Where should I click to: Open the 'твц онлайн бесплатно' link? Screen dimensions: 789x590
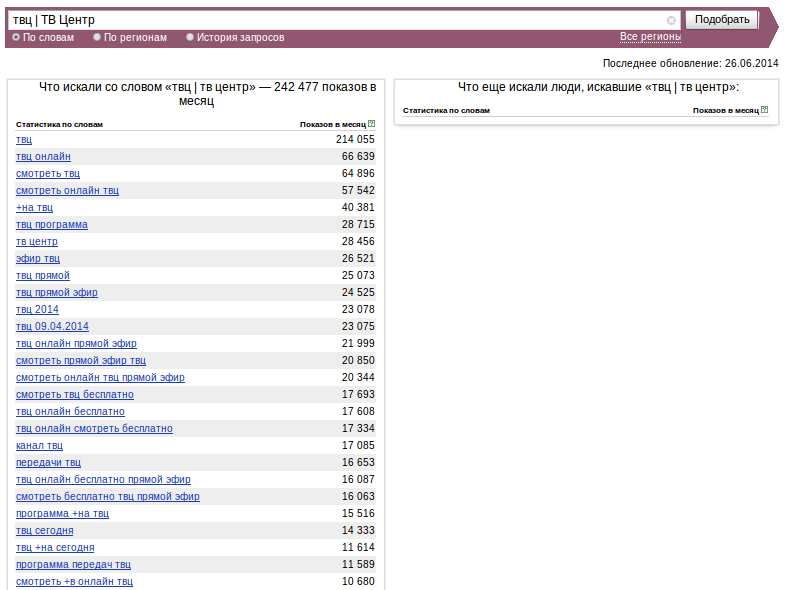70,411
